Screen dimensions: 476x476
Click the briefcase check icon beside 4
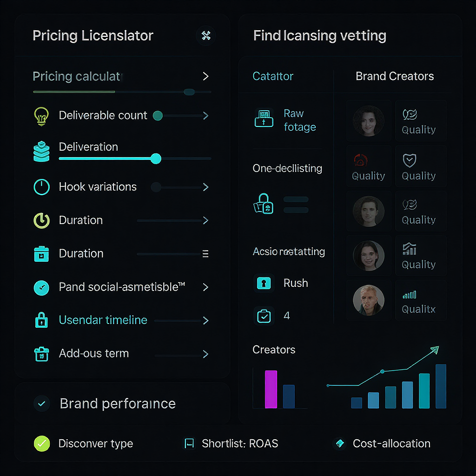(x=264, y=316)
